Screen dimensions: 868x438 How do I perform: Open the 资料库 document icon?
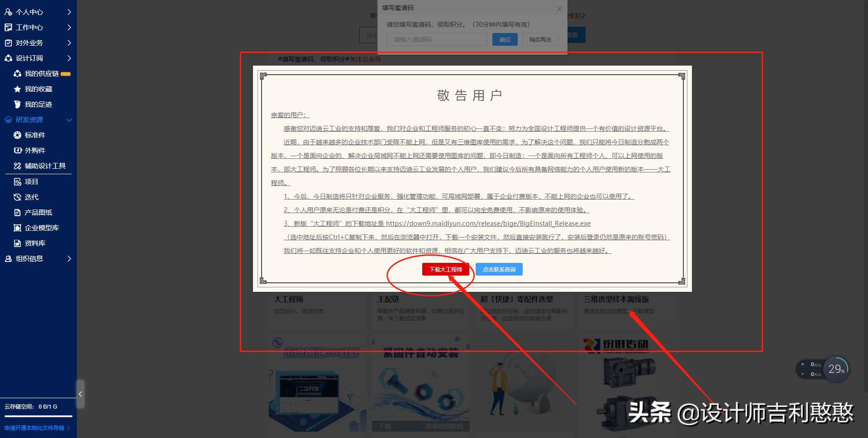17,243
